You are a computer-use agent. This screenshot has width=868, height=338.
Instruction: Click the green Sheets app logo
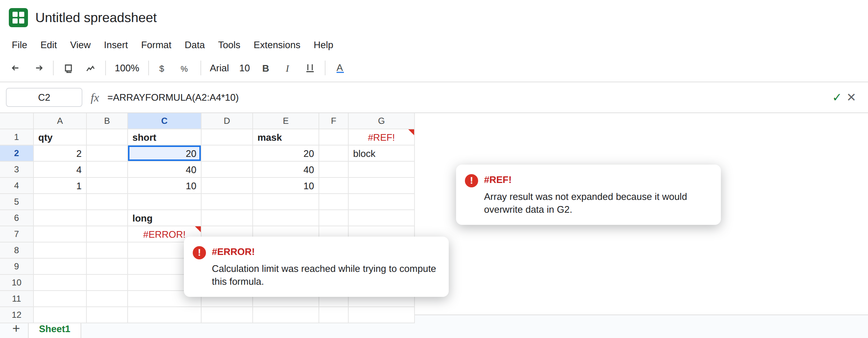(x=18, y=18)
